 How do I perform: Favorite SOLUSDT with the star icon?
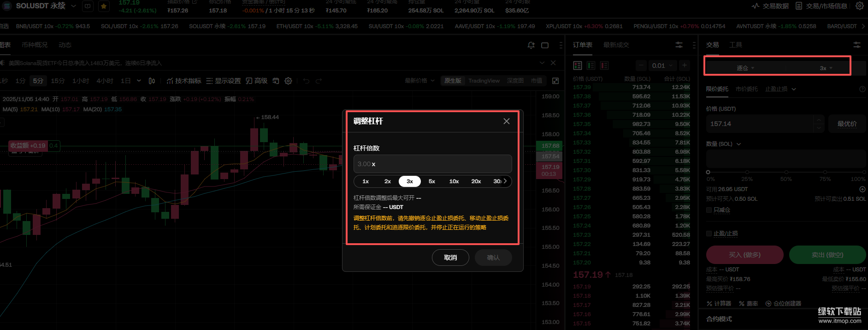pyautogui.click(x=104, y=6)
